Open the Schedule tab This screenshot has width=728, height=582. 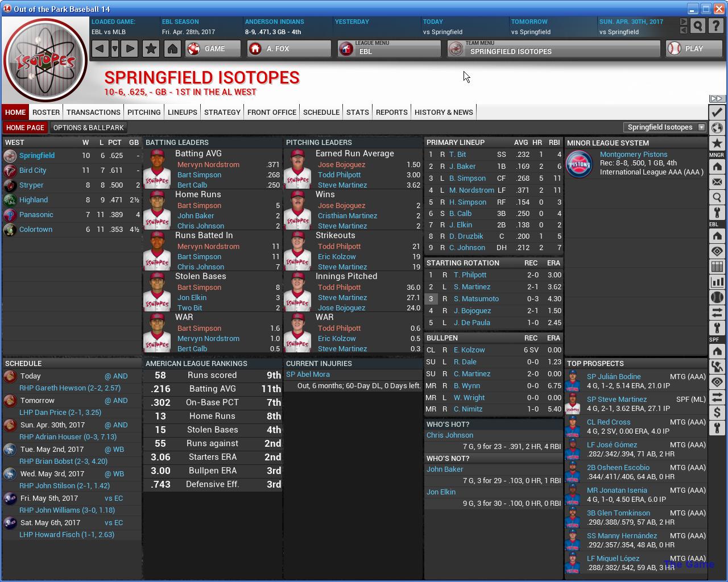(x=321, y=112)
